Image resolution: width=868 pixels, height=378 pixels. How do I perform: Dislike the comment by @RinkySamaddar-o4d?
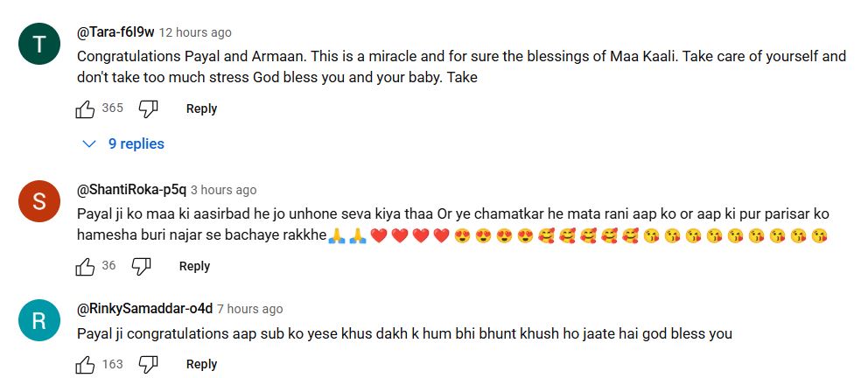point(149,364)
